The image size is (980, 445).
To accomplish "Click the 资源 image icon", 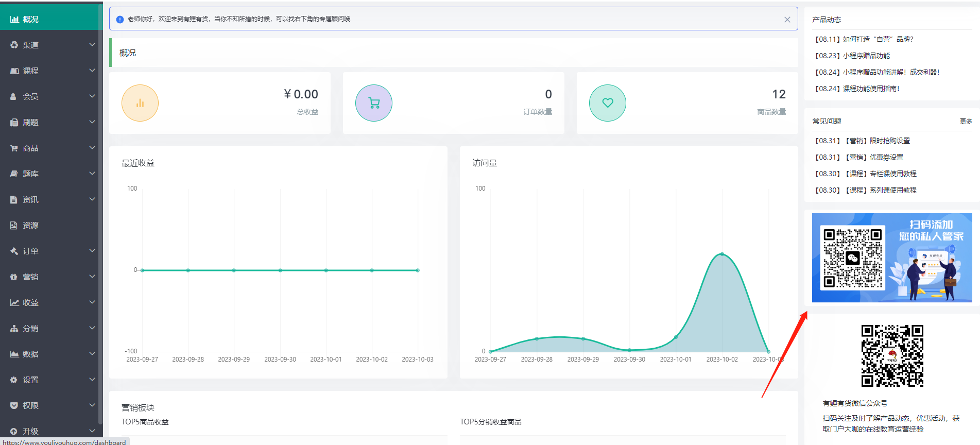I will tap(14, 225).
